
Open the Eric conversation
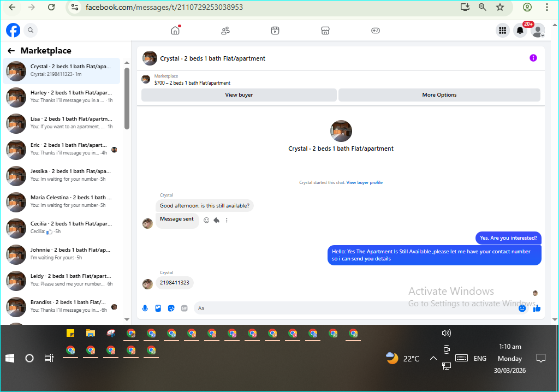62,149
